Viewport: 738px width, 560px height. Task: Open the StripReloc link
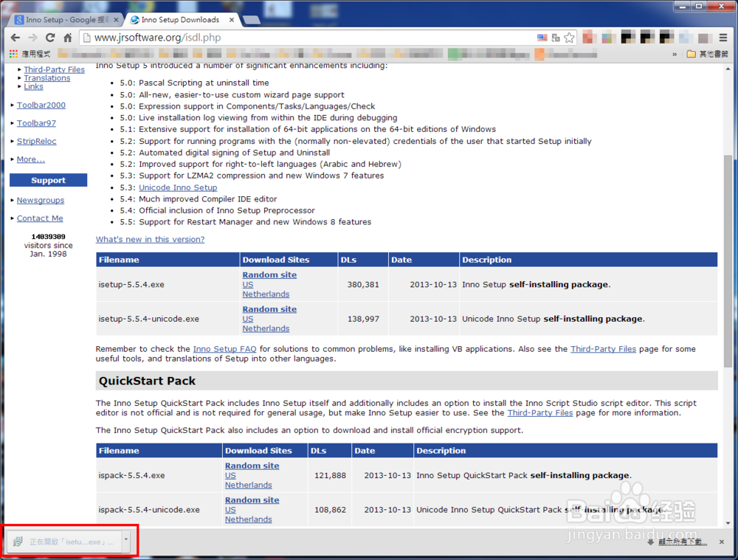click(36, 141)
